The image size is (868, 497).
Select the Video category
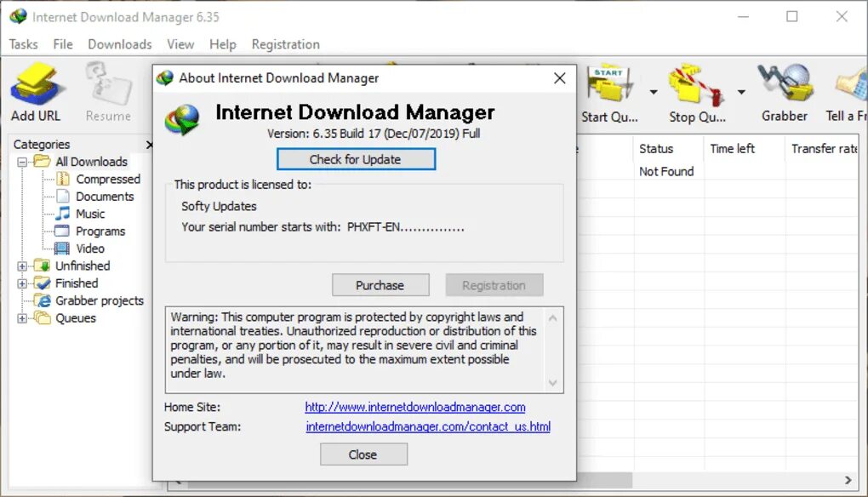90,248
